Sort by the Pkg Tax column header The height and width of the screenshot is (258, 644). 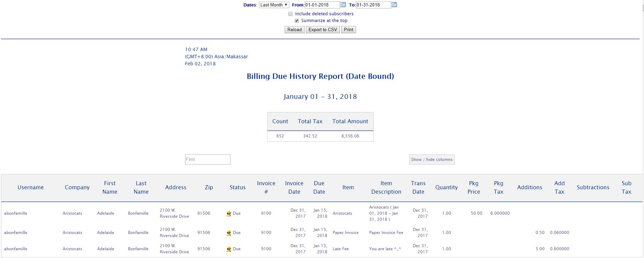tap(498, 188)
